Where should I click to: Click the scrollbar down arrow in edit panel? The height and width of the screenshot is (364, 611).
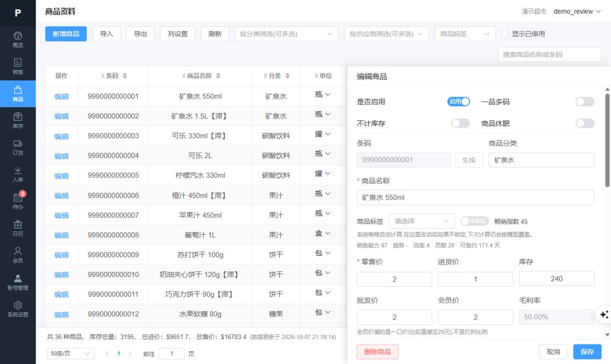tap(607, 335)
